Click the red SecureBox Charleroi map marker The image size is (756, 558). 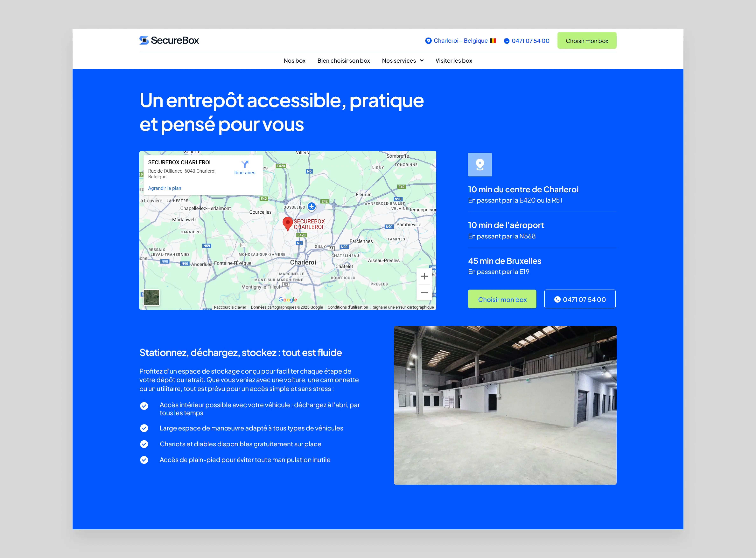click(287, 223)
